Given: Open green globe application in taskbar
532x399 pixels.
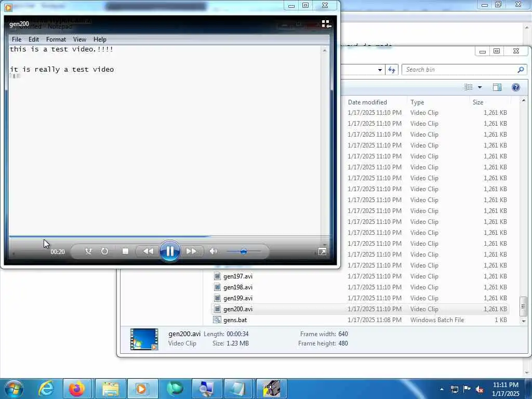Looking at the screenshot, I should click(175, 389).
